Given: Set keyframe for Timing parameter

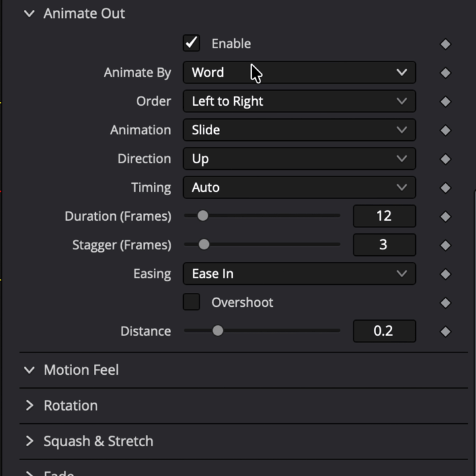Looking at the screenshot, I should [x=446, y=188].
